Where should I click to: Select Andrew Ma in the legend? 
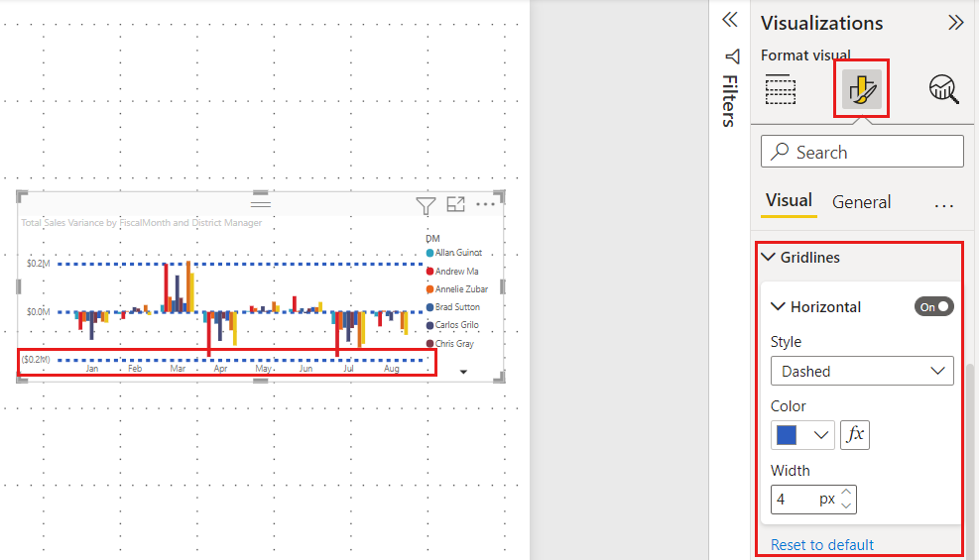[452, 272]
